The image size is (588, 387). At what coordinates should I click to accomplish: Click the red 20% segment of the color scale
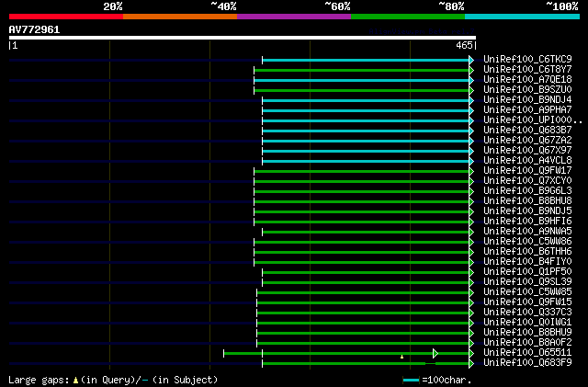coord(66,17)
